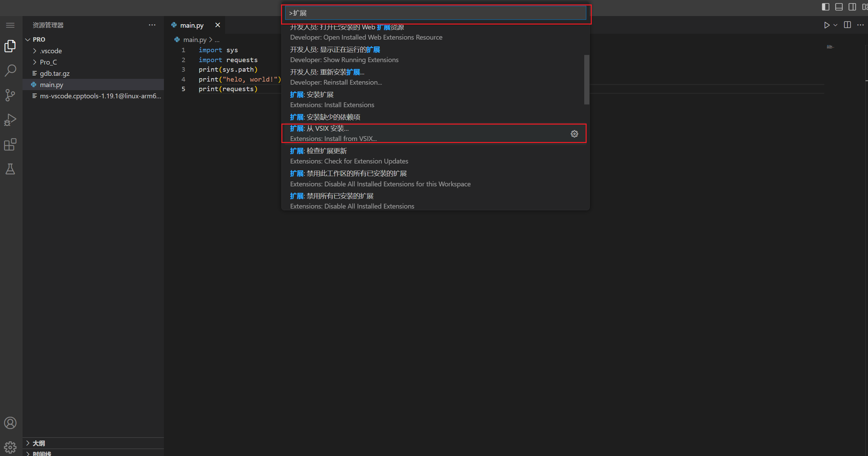Click the print(requests) code line
Viewport: 868px width, 456px height.
point(228,89)
